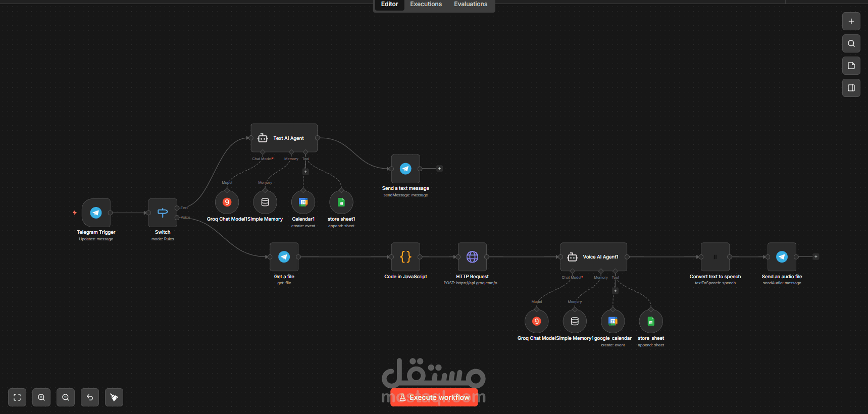Click the 'sendMessage: message' subtitle text
The width and height of the screenshot is (868, 414).
point(405,195)
